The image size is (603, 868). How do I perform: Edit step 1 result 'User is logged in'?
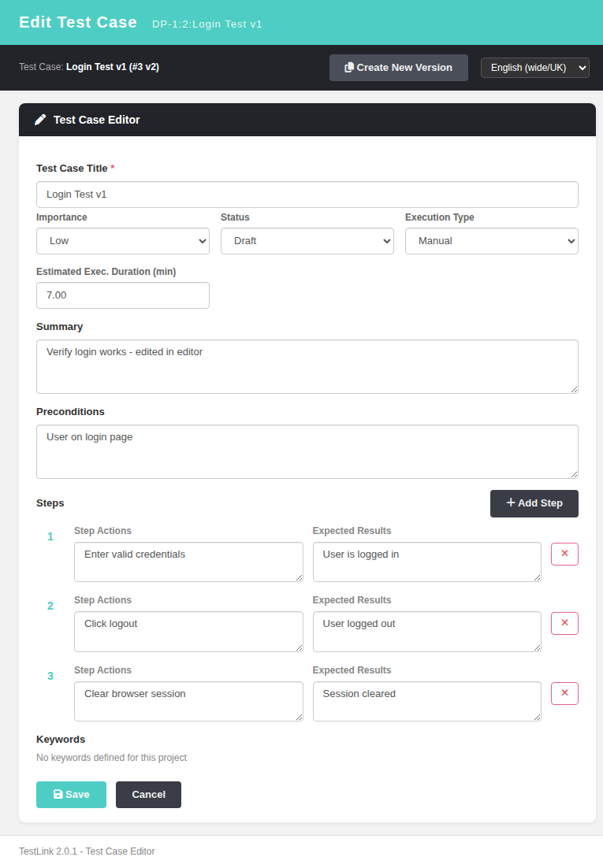click(x=426, y=562)
